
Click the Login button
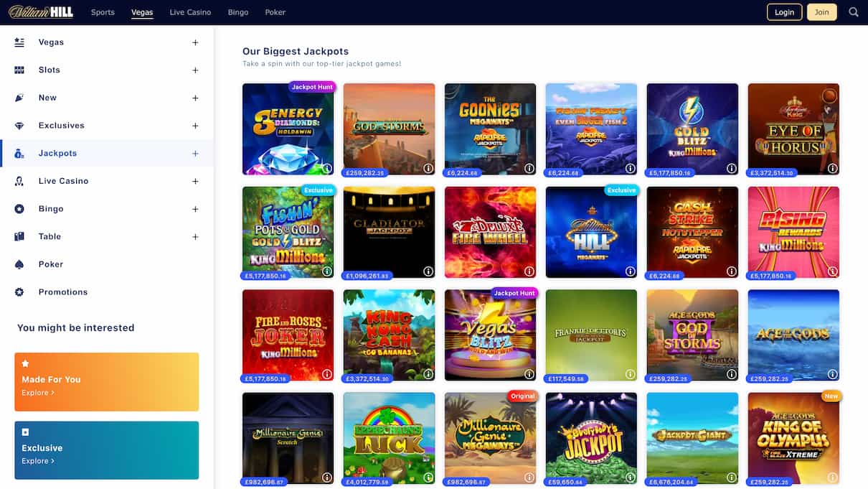click(784, 12)
